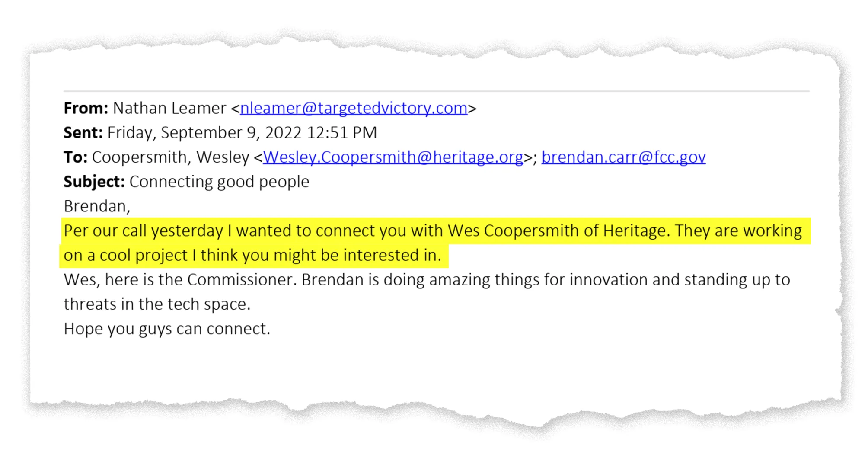Screen dimensions: 868x474
Task: Click the closing line "Hope you guys can connect."
Action: 167,329
